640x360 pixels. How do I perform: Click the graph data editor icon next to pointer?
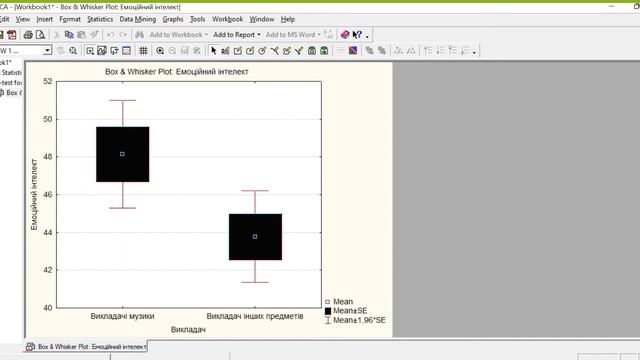click(x=225, y=51)
